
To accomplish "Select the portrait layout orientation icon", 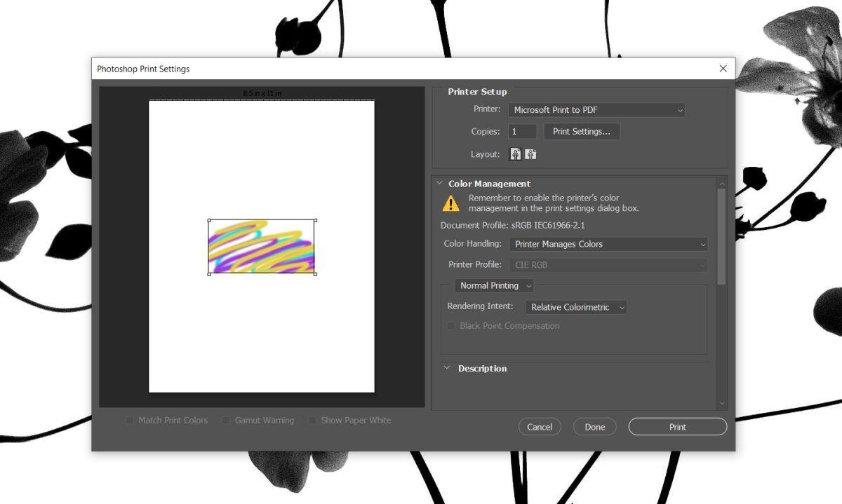I will (x=516, y=154).
